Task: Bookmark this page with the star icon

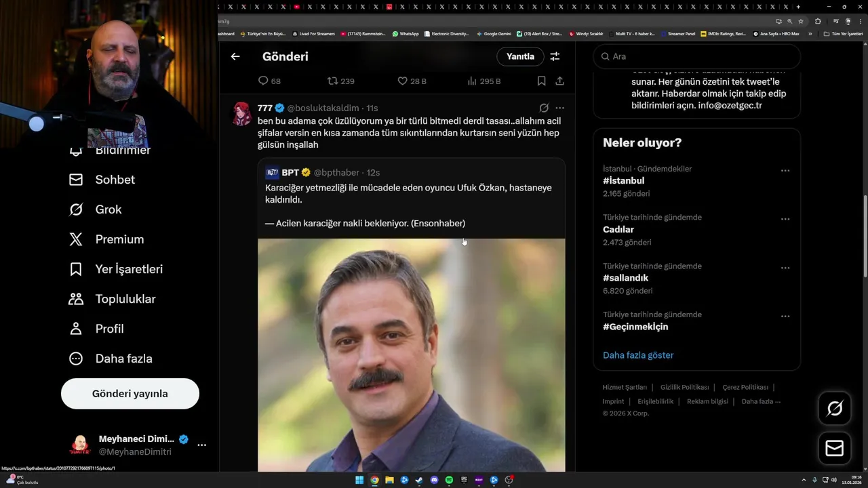Action: [801, 21]
